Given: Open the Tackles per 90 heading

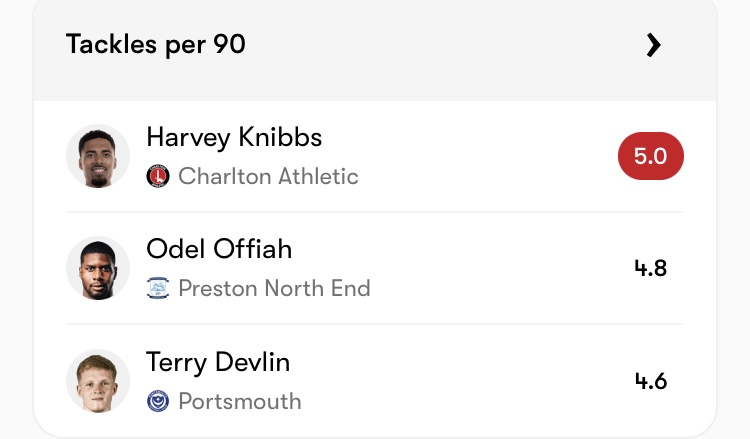Looking at the screenshot, I should (x=156, y=45).
